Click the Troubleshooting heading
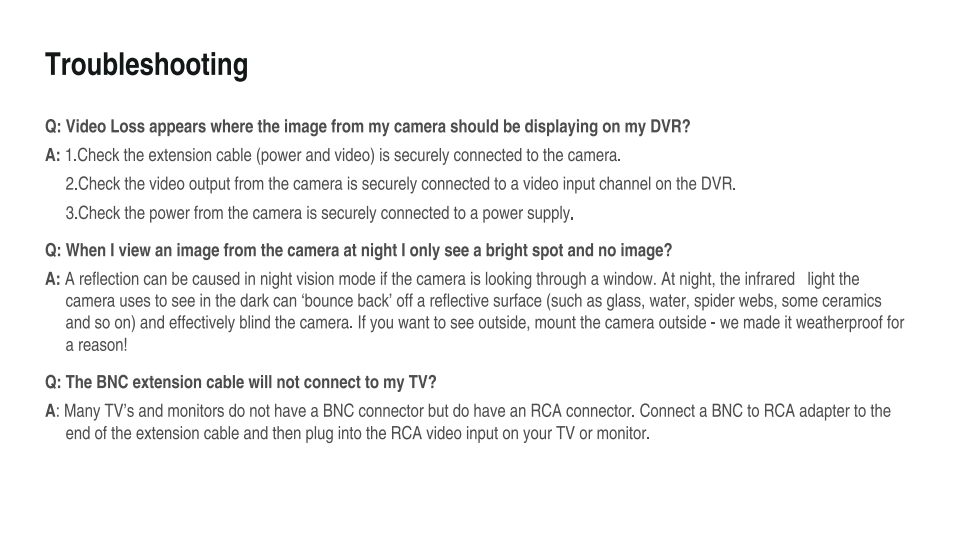The height and width of the screenshot is (534, 957). pyautogui.click(x=146, y=65)
